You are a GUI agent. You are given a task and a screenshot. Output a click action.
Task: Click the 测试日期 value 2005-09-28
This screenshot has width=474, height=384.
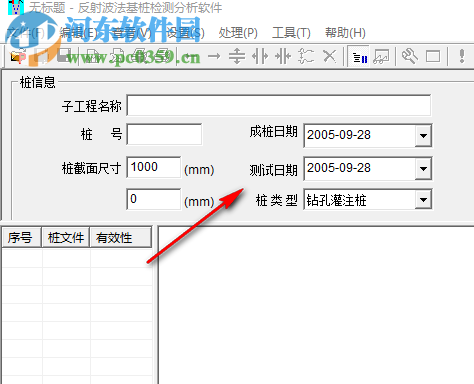point(339,168)
